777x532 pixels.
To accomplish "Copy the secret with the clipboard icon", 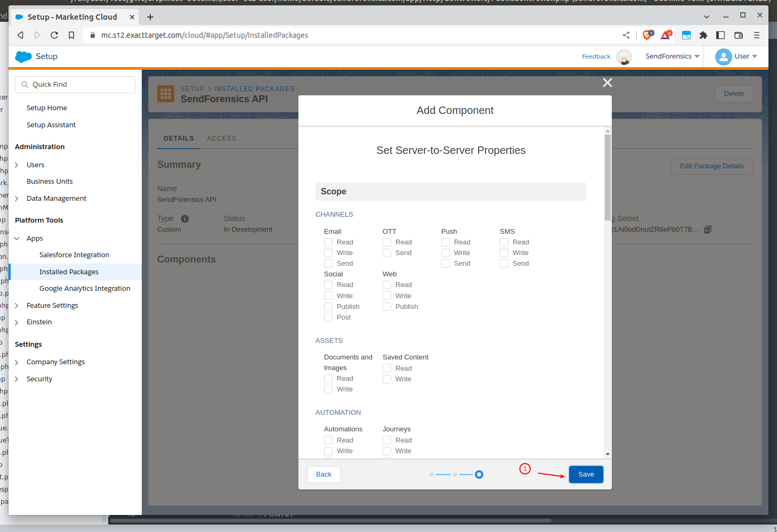I will (708, 230).
